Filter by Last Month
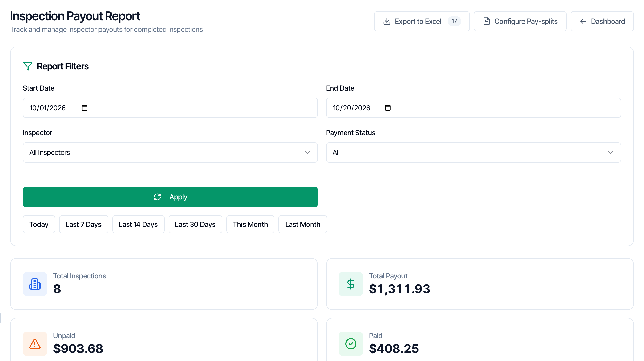Image resolution: width=644 pixels, height=361 pixels. point(303,224)
